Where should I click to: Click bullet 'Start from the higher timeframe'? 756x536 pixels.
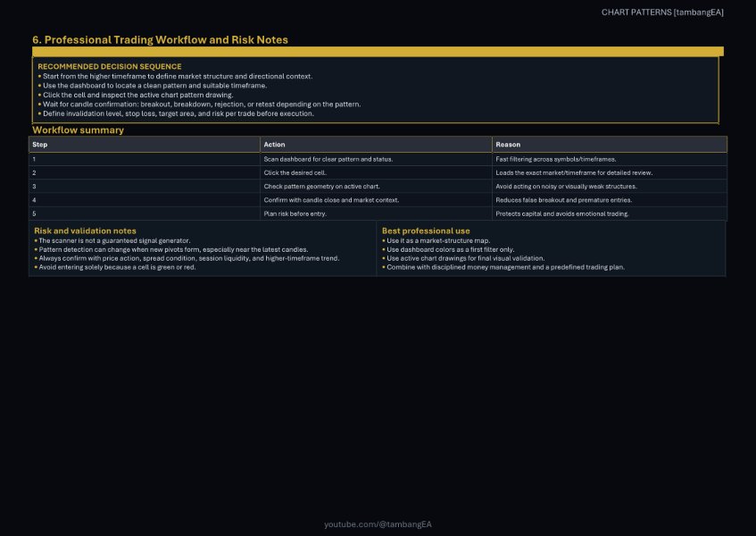pos(178,76)
